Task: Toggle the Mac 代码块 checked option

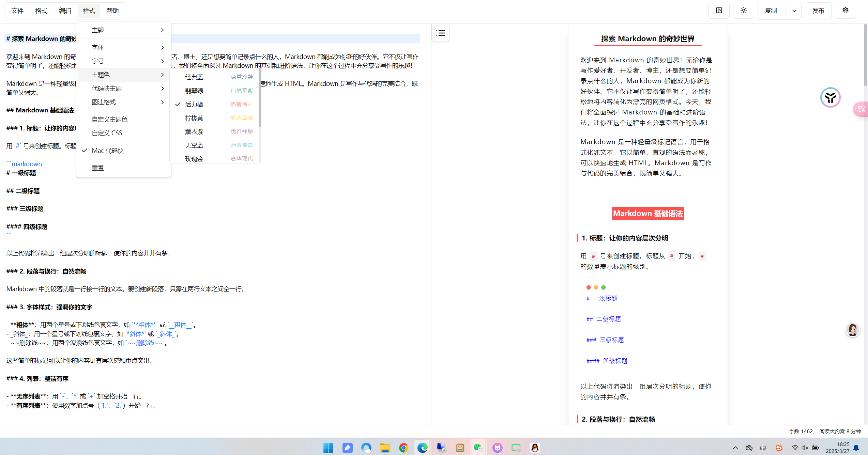Action: [x=124, y=151]
